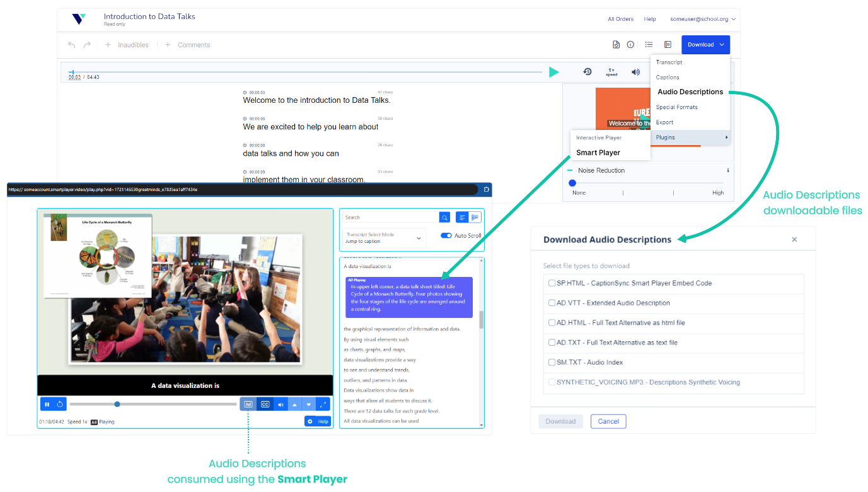Click the info circle icon in toolbar

click(x=630, y=45)
